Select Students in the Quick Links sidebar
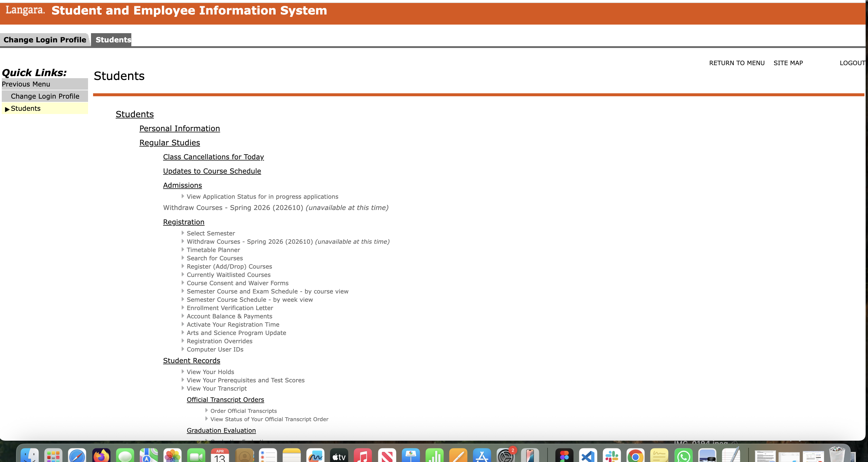 click(25, 108)
